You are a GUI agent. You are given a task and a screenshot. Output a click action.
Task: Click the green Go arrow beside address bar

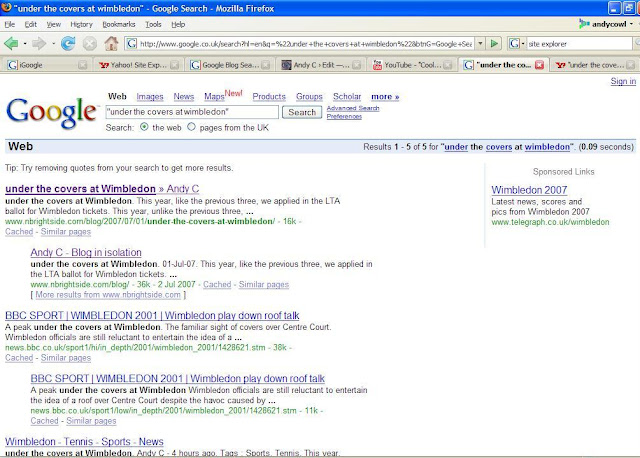coord(494,43)
